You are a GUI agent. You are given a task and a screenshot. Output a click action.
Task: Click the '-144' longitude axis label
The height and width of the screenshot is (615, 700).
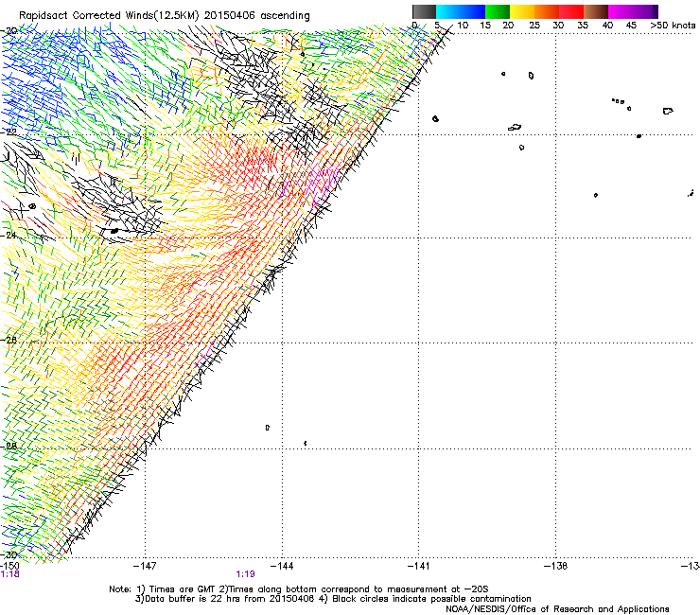282,566
